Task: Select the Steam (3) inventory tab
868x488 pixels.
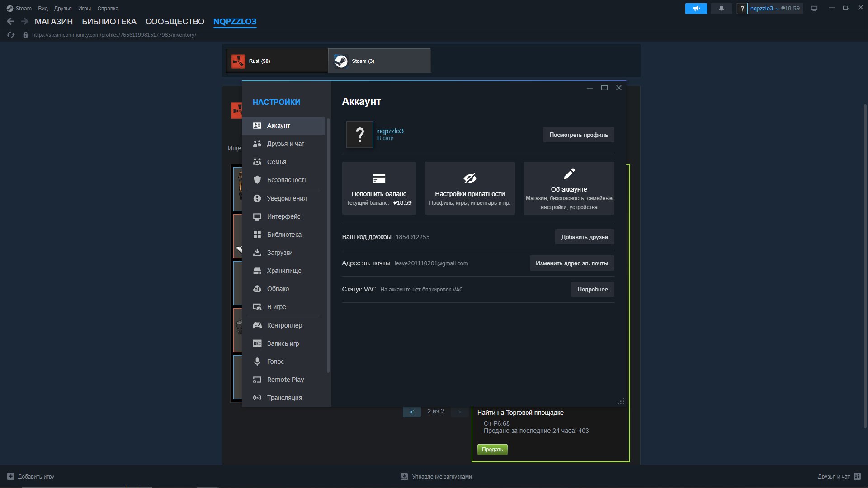Action: tap(380, 61)
